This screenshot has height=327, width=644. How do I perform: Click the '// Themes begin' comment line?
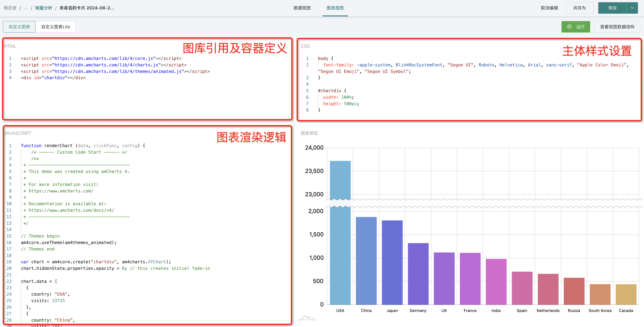[x=40, y=236]
